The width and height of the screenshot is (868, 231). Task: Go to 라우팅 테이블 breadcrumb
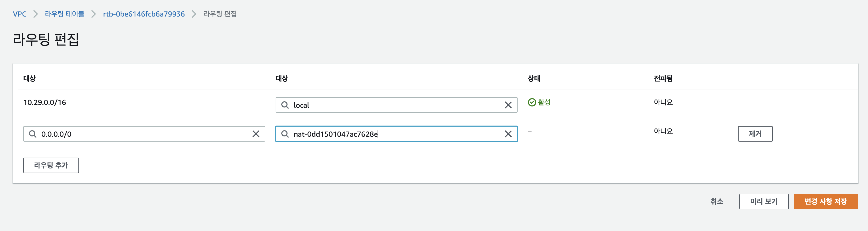[x=64, y=14]
